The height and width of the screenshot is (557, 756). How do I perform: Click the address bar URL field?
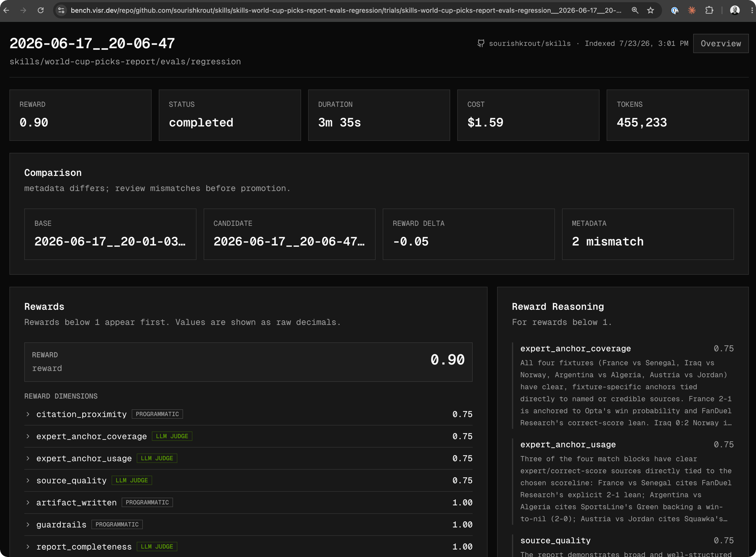346,10
